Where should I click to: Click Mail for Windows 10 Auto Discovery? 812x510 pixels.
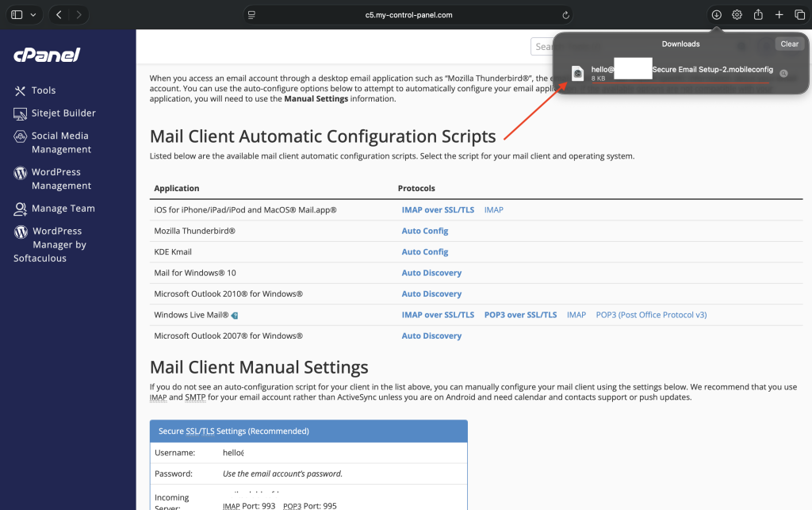coord(431,273)
